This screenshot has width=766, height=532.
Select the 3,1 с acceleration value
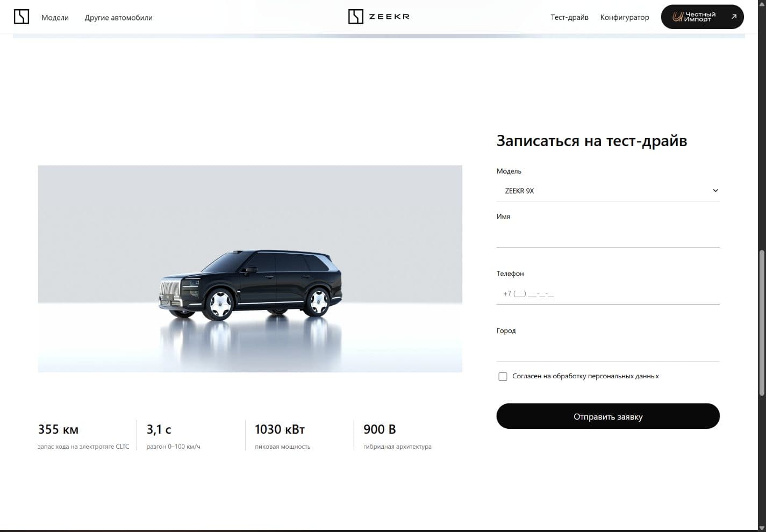click(x=159, y=429)
